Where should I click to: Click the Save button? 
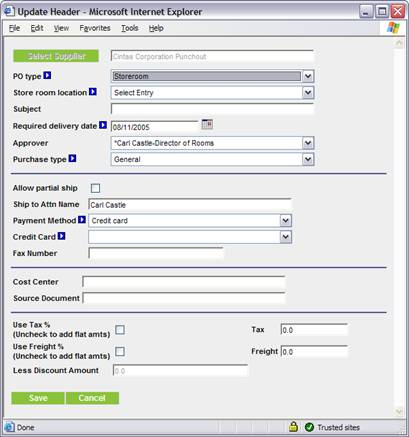click(x=38, y=398)
